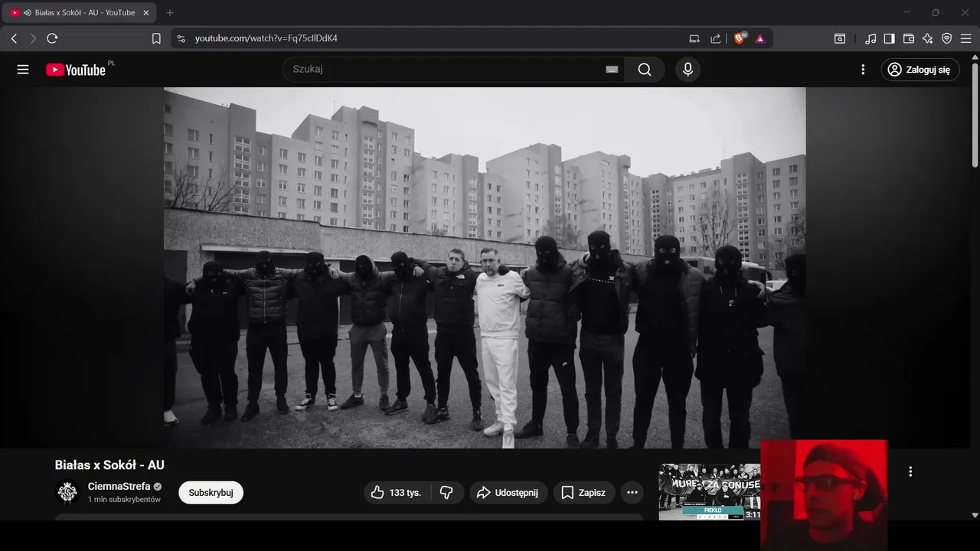This screenshot has width=980, height=551.
Task: Focus the address bar URL
Action: (266, 38)
